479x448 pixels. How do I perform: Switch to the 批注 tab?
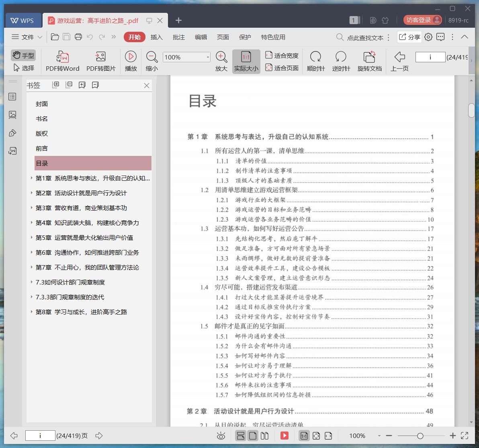179,37
